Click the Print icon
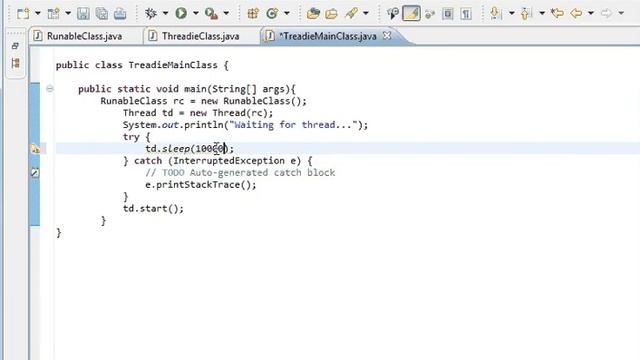Viewport: 640px width, 360px height. (120, 13)
